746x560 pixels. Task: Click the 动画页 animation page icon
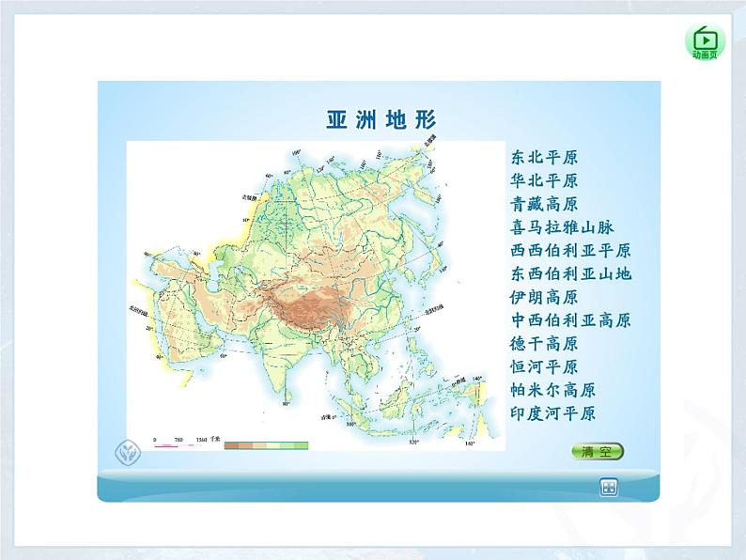705,41
